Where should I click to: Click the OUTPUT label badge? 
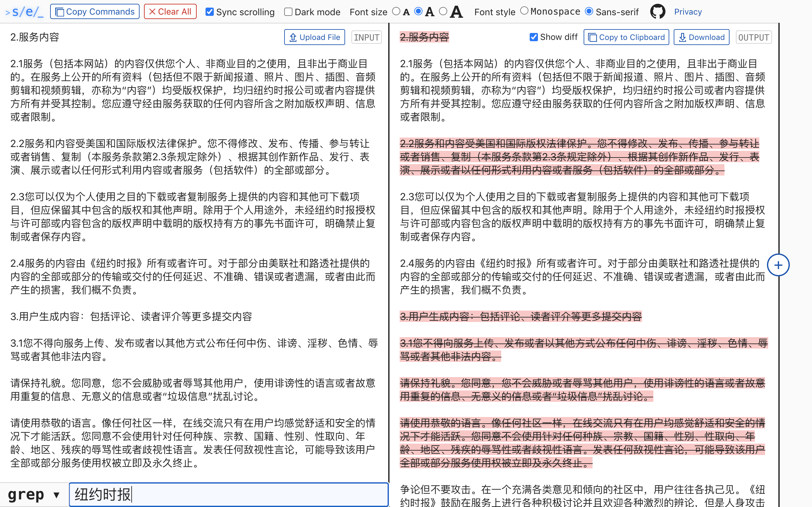click(754, 37)
